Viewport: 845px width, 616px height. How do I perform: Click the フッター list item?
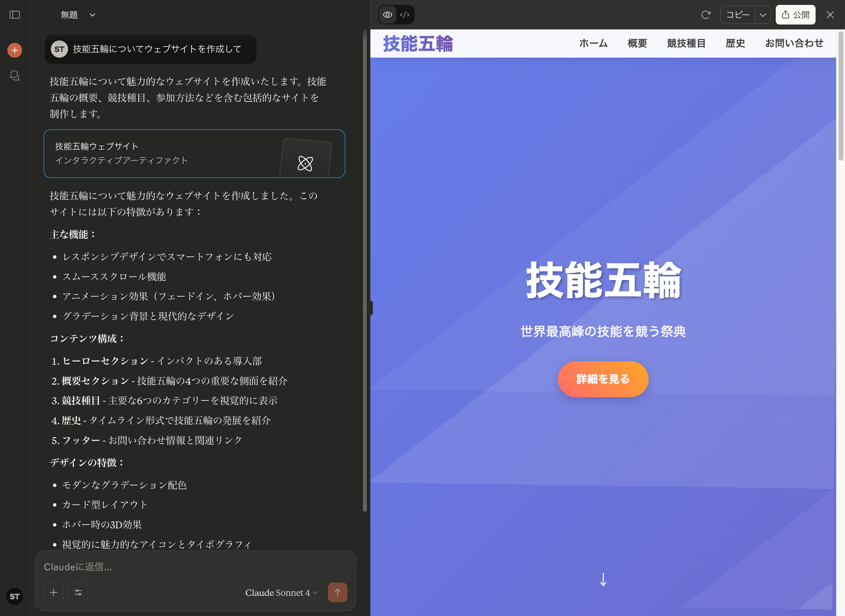[x=146, y=440]
